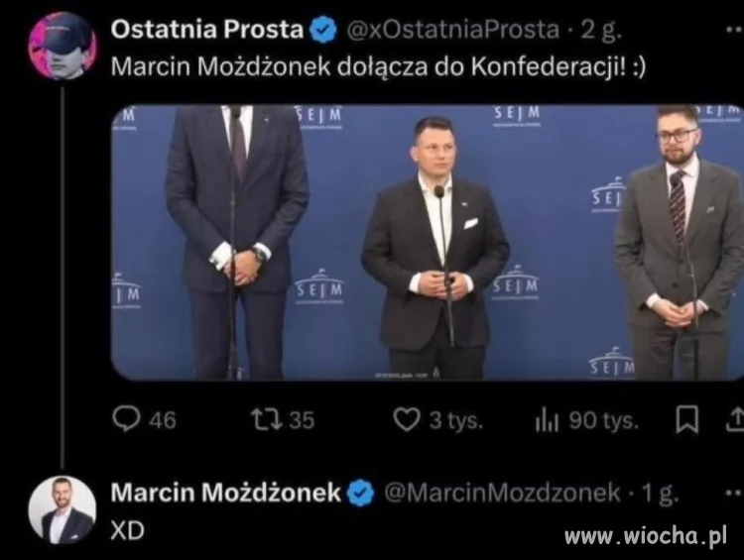The image size is (744, 560).
Task: Open Ostatnia Prosta profile avatar
Action: pos(62,45)
